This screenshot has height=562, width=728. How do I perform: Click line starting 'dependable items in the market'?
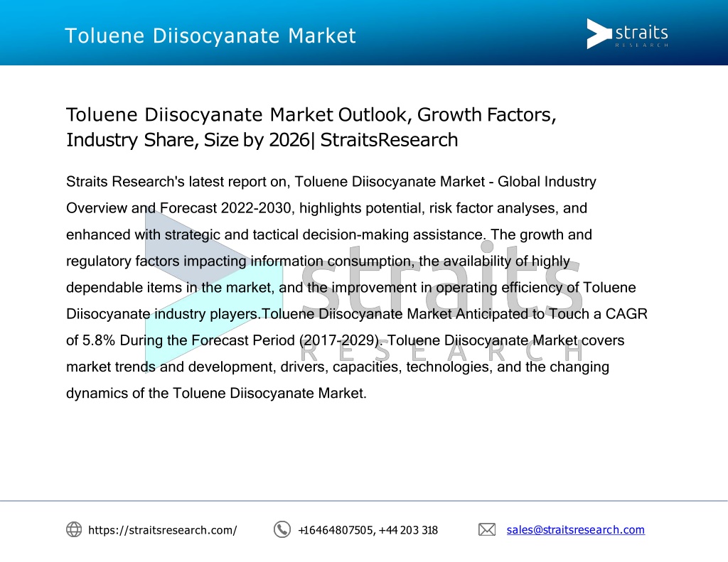(351, 287)
